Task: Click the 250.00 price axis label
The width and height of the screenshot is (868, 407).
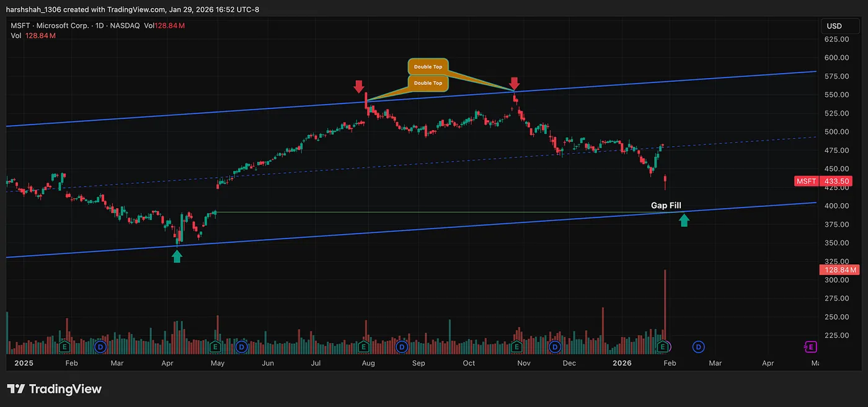Action: [836, 317]
